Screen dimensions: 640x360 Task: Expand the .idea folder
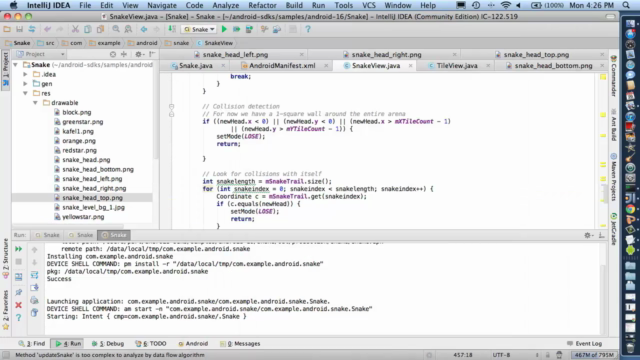click(x=25, y=74)
